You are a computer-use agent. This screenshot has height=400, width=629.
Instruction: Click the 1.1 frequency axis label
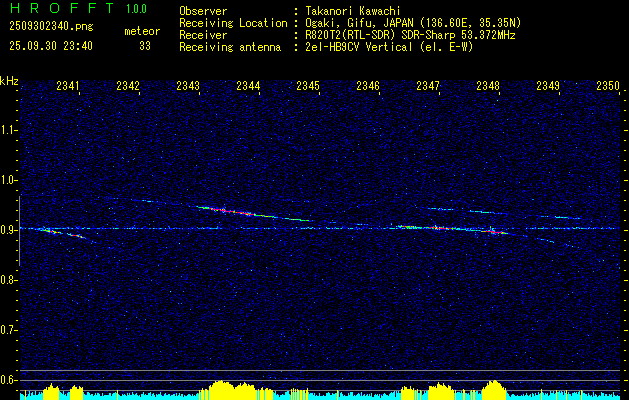tap(9, 130)
